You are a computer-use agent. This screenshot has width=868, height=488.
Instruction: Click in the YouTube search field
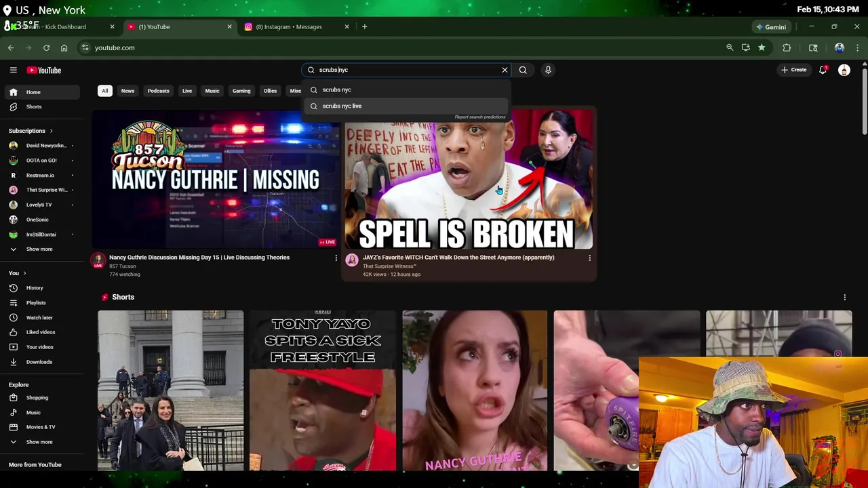(407, 70)
